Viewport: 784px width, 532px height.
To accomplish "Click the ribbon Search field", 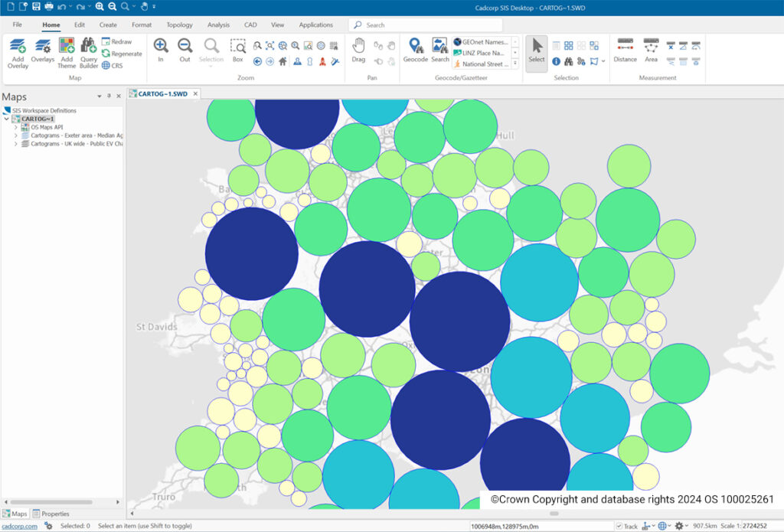I will coord(426,25).
